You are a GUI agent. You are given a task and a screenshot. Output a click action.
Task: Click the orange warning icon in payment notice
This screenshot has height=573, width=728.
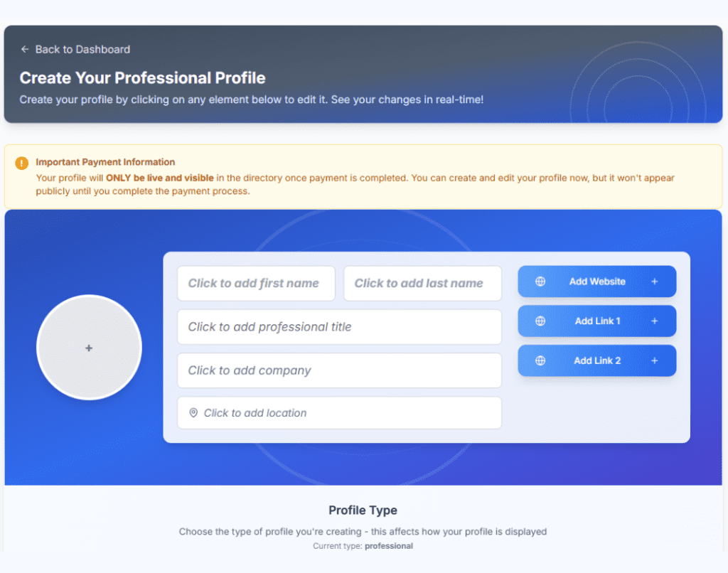(x=22, y=163)
